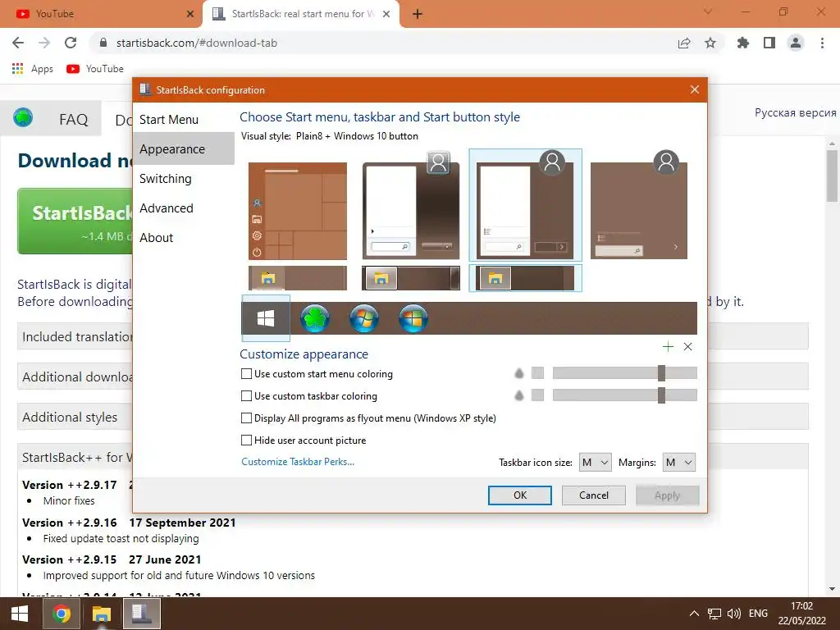This screenshot has width=840, height=630.
Task: Add a custom start button image
Action: pyautogui.click(x=668, y=347)
